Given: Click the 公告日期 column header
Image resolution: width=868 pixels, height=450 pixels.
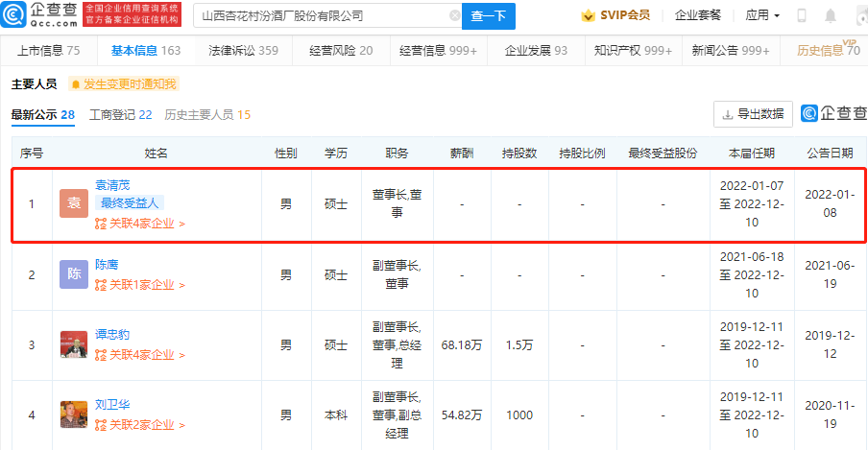Looking at the screenshot, I should [830, 154].
